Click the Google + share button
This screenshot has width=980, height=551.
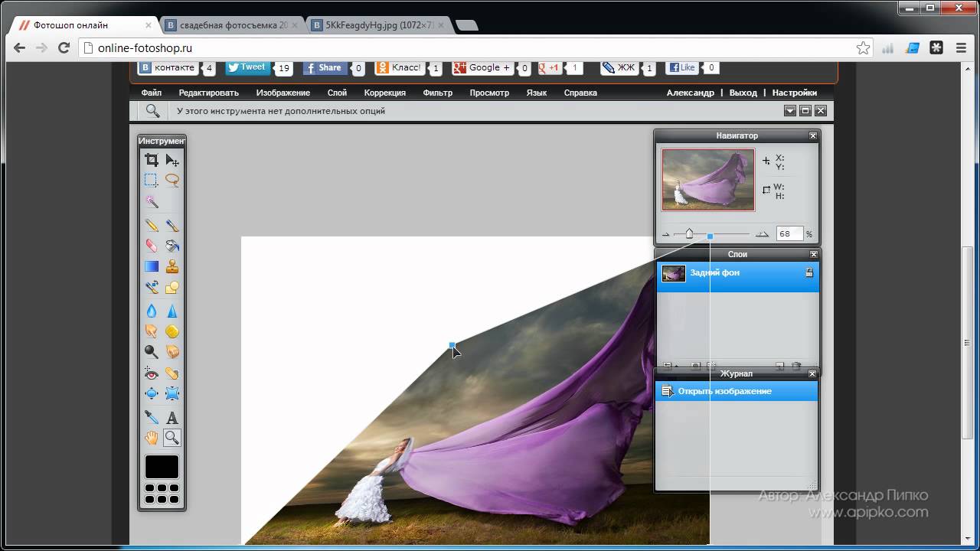(x=482, y=67)
